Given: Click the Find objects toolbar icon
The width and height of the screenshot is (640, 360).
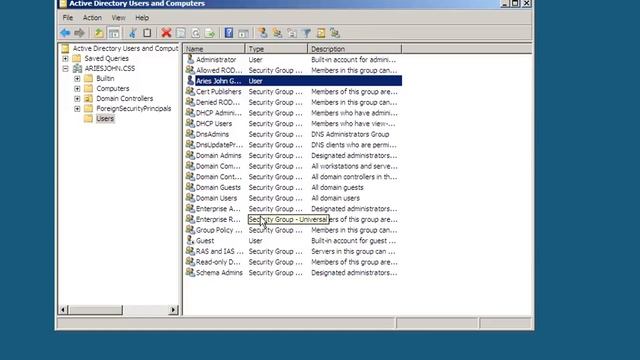Looking at the screenshot, I should 321,33.
